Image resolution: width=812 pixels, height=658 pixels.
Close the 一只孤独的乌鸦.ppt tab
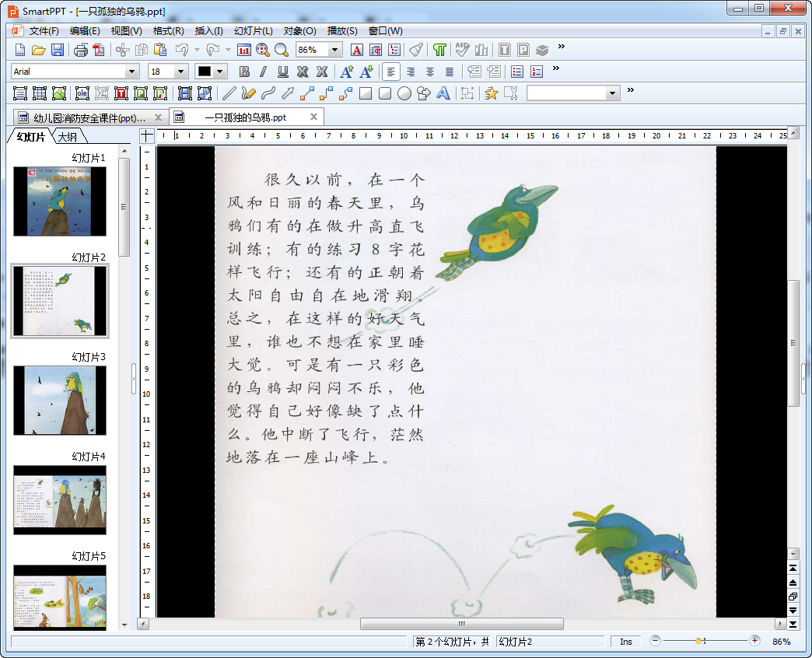click(x=313, y=117)
